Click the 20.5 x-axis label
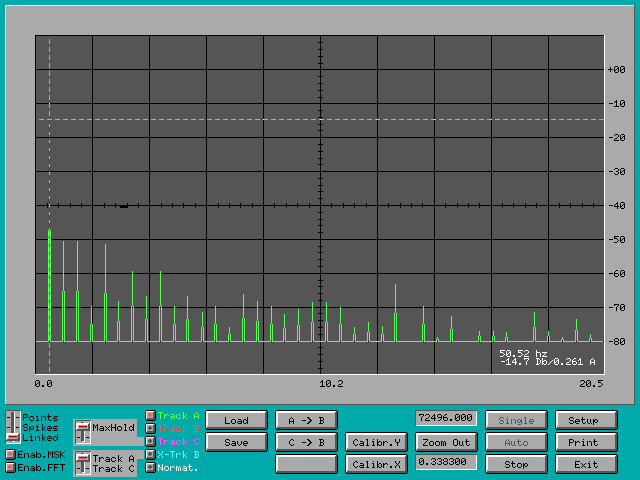This screenshot has height=480, width=640. 591,384
